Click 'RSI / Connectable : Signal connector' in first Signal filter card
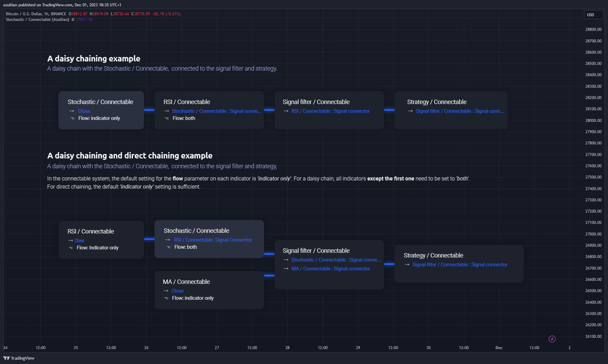The image size is (608, 364). point(330,111)
